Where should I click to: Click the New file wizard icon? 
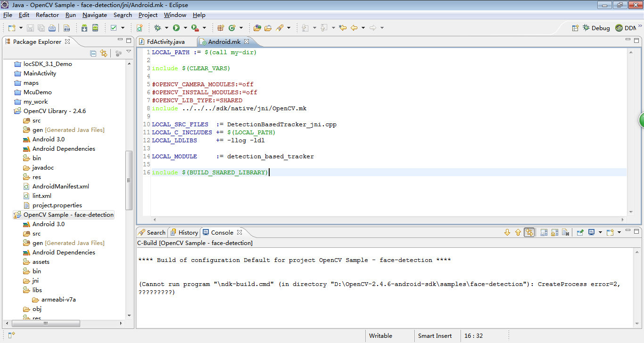coord(11,28)
